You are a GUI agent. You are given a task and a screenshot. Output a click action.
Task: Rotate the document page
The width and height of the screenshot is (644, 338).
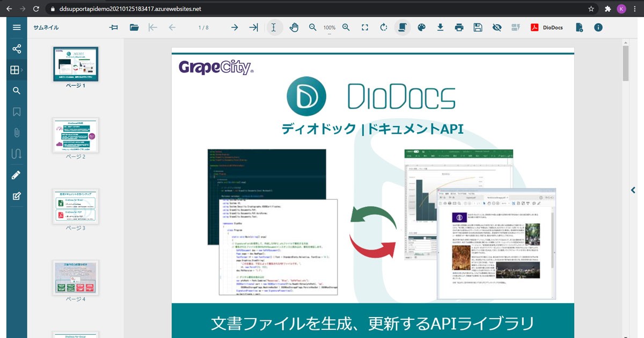[383, 27]
